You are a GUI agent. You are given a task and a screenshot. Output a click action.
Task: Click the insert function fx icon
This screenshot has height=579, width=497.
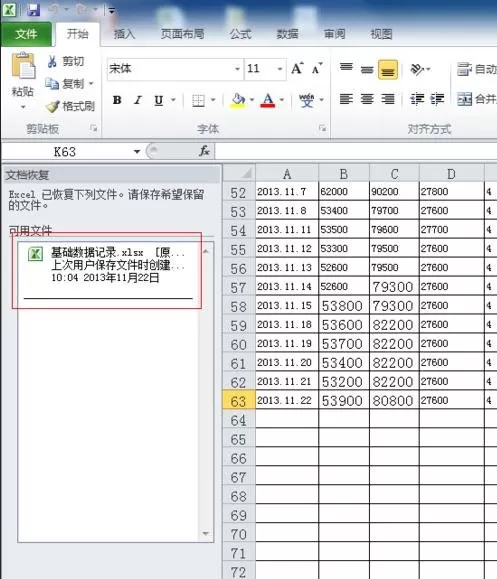(x=204, y=151)
